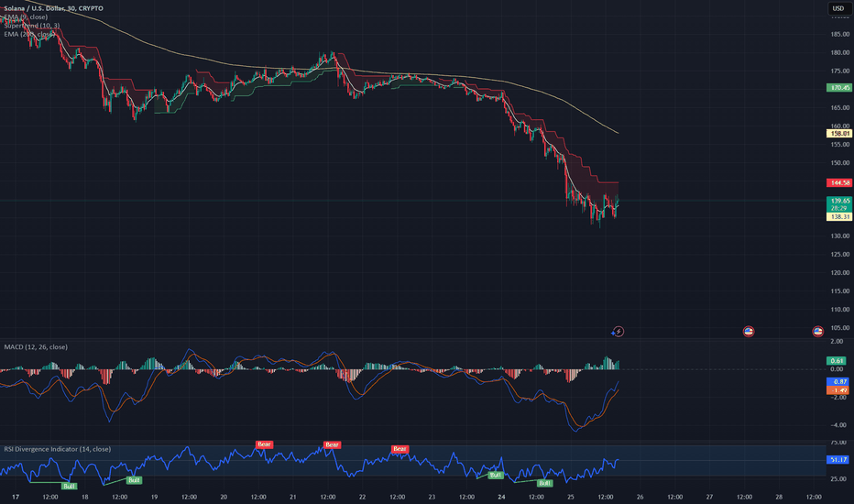This screenshot has height=504, width=854.
Task: Click the 51.17 RSI value label
Action: pos(838,460)
